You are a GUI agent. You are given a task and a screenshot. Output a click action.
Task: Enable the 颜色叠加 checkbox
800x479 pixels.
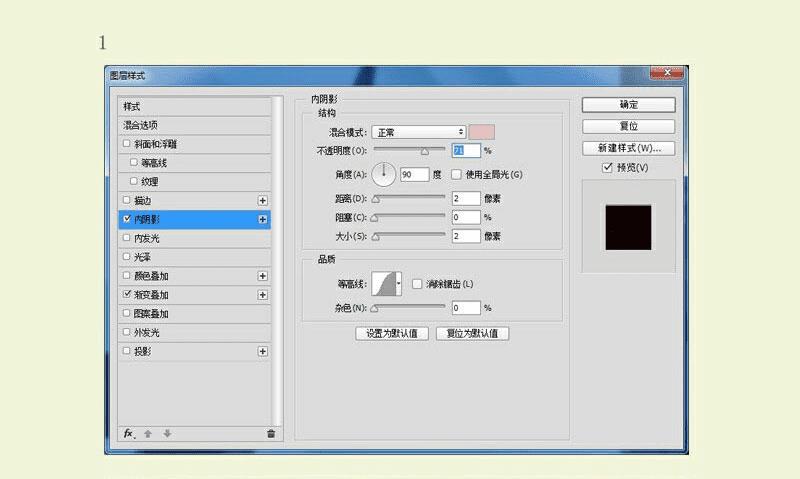[127, 275]
